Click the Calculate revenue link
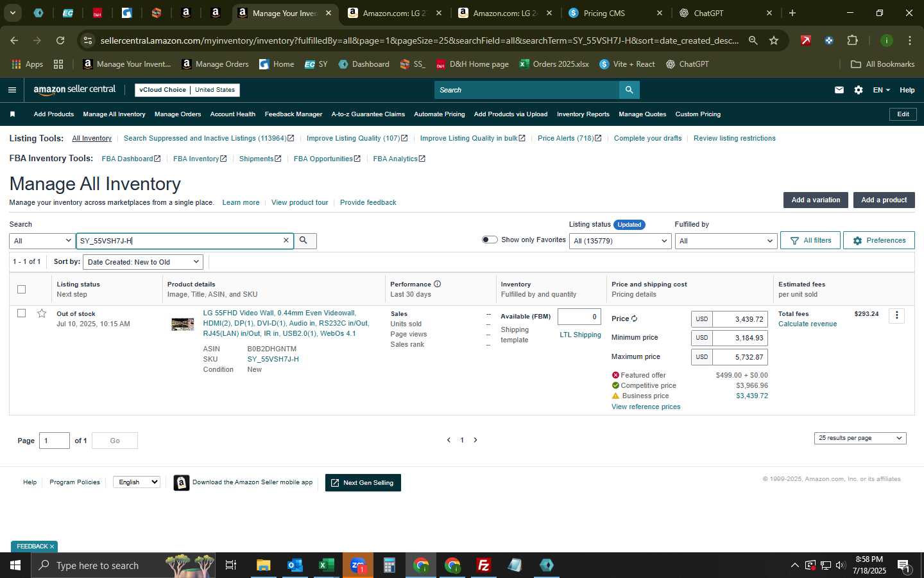 point(807,324)
